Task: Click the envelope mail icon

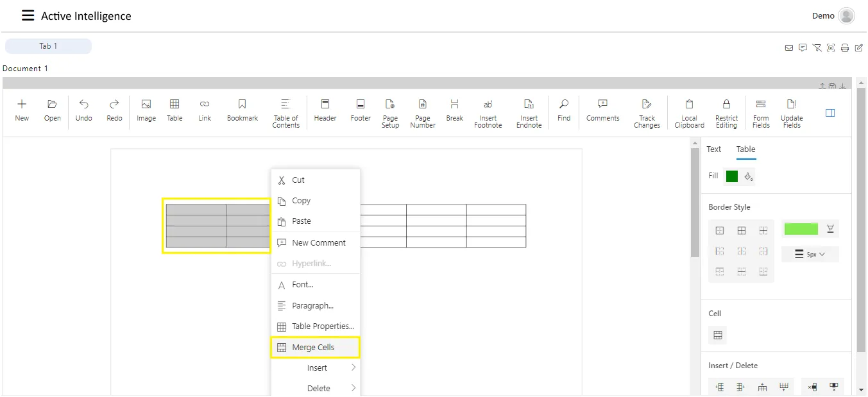Action: coord(789,47)
